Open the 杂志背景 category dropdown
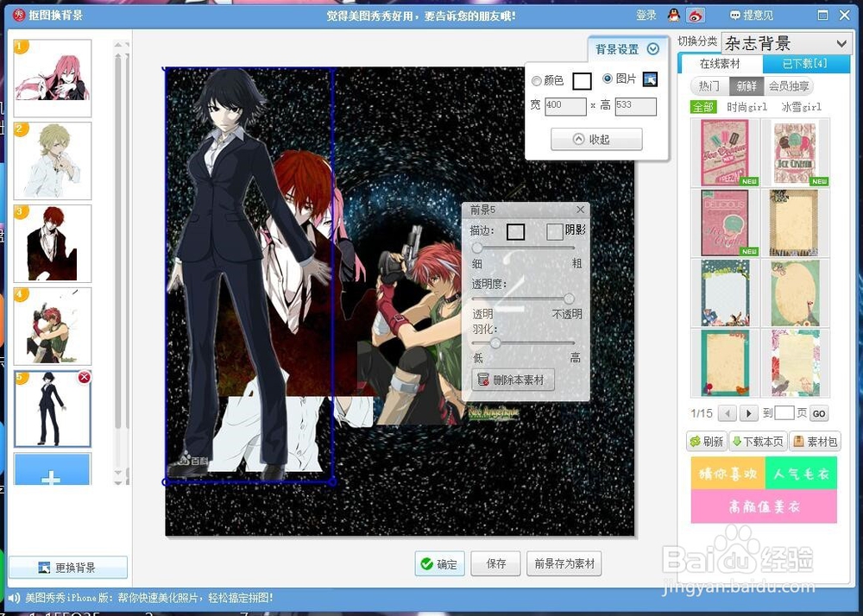Screen dimensions: 863x616 click(x=786, y=43)
